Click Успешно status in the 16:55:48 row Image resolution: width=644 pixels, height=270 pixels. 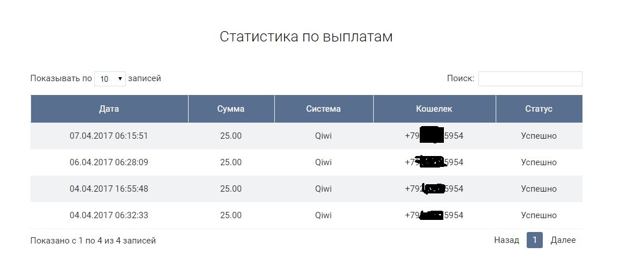539,189
